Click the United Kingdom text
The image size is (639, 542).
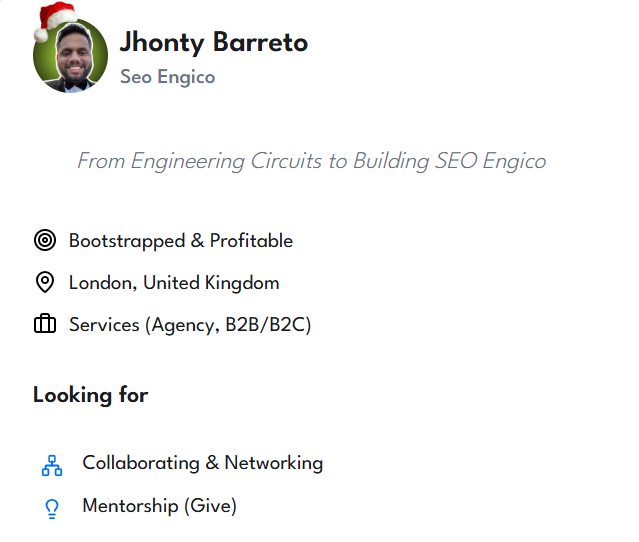[x=211, y=283]
